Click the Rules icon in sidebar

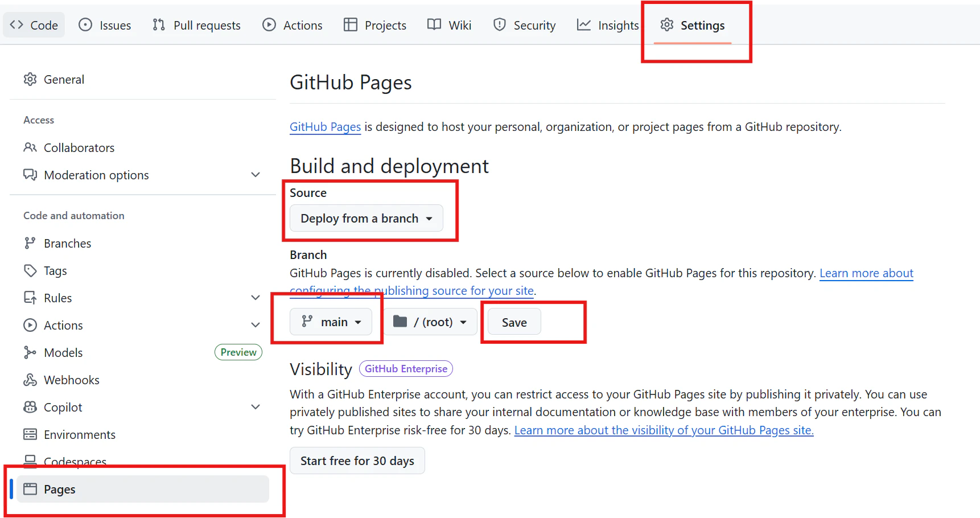(30, 298)
